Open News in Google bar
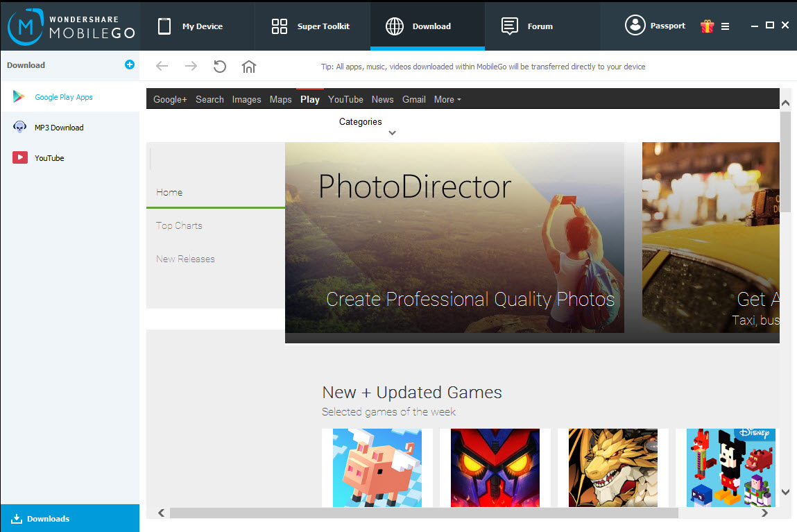797x532 pixels. click(x=383, y=100)
